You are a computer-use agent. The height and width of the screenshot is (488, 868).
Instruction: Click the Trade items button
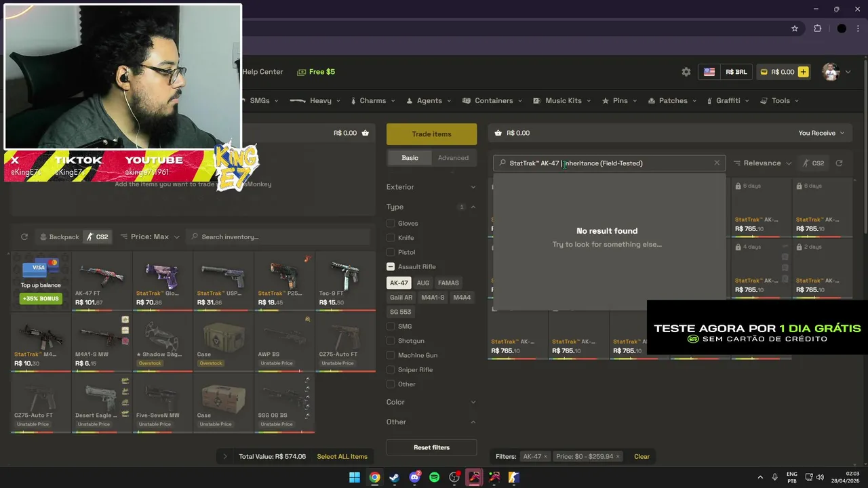[431, 134]
